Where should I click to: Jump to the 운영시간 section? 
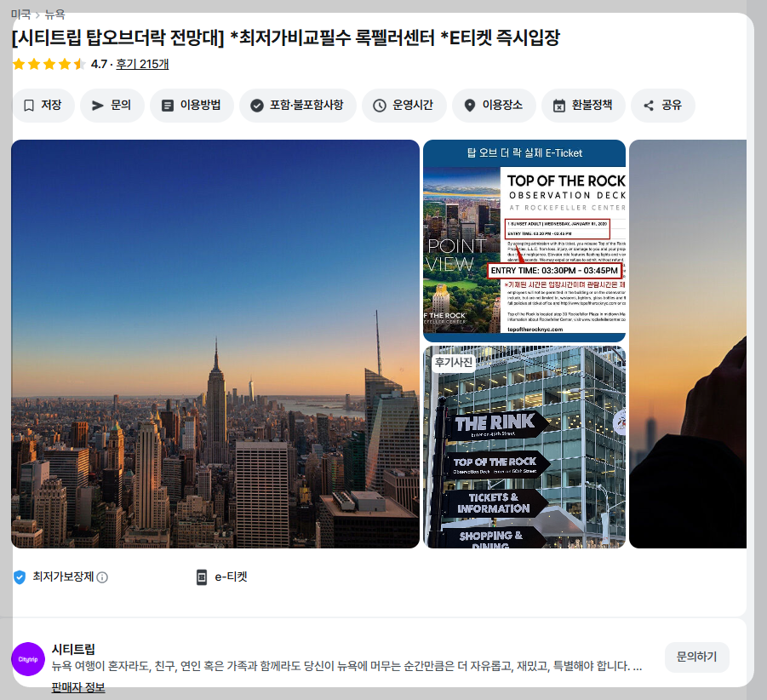pos(404,106)
